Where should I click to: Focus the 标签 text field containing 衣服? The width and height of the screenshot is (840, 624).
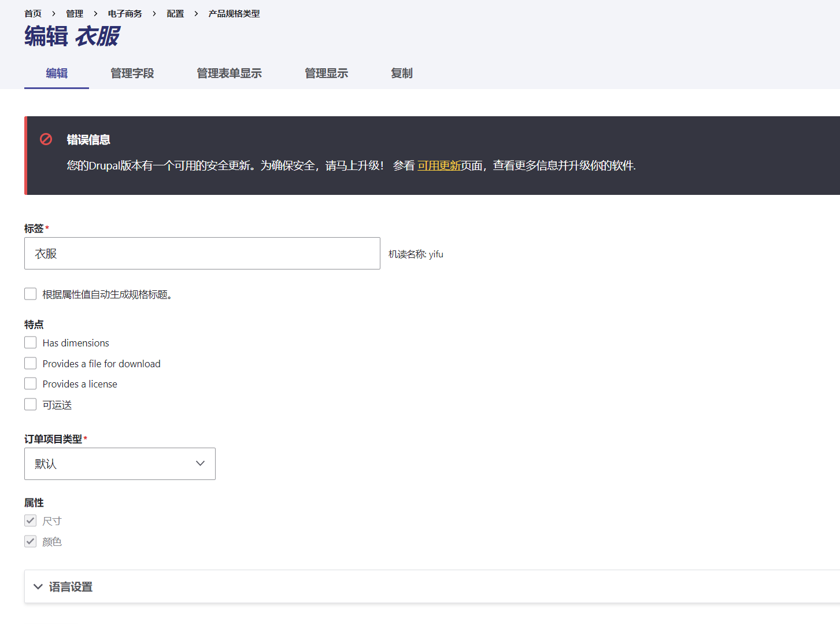pyautogui.click(x=202, y=253)
